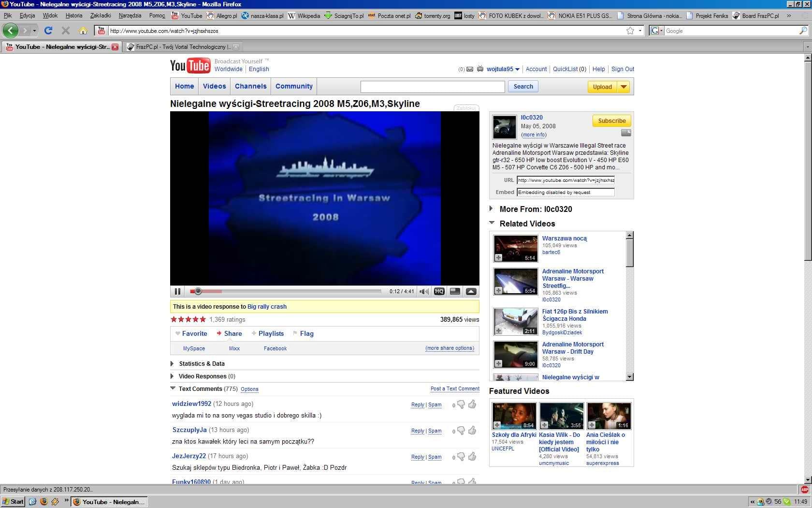Open the Channels tab
This screenshot has height=508, width=812.
(251, 86)
